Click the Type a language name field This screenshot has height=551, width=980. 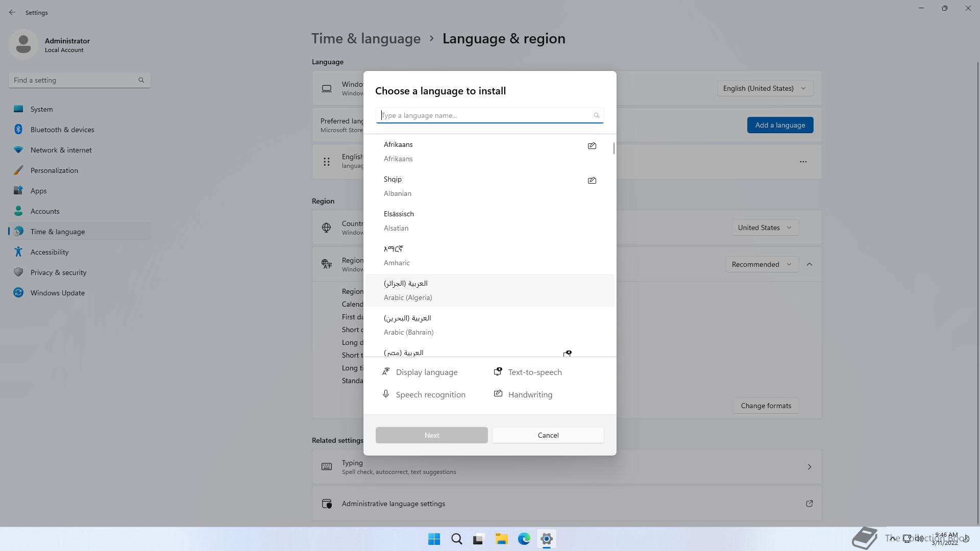[x=485, y=115]
